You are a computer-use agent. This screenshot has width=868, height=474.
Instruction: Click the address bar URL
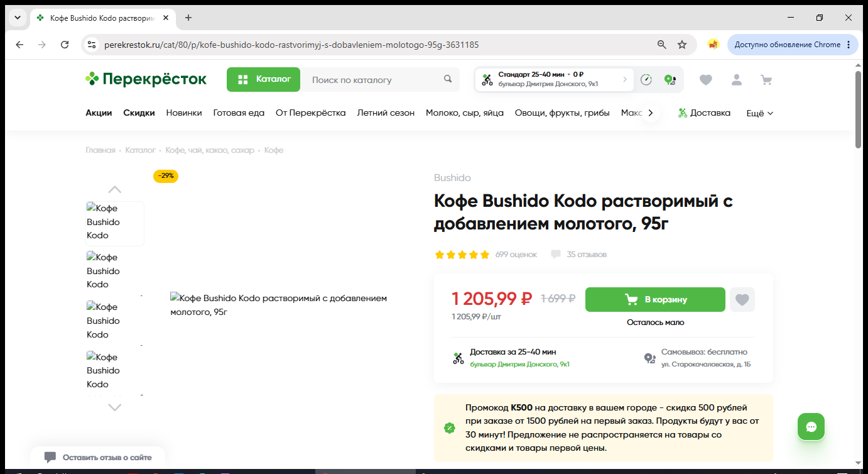[x=291, y=45]
